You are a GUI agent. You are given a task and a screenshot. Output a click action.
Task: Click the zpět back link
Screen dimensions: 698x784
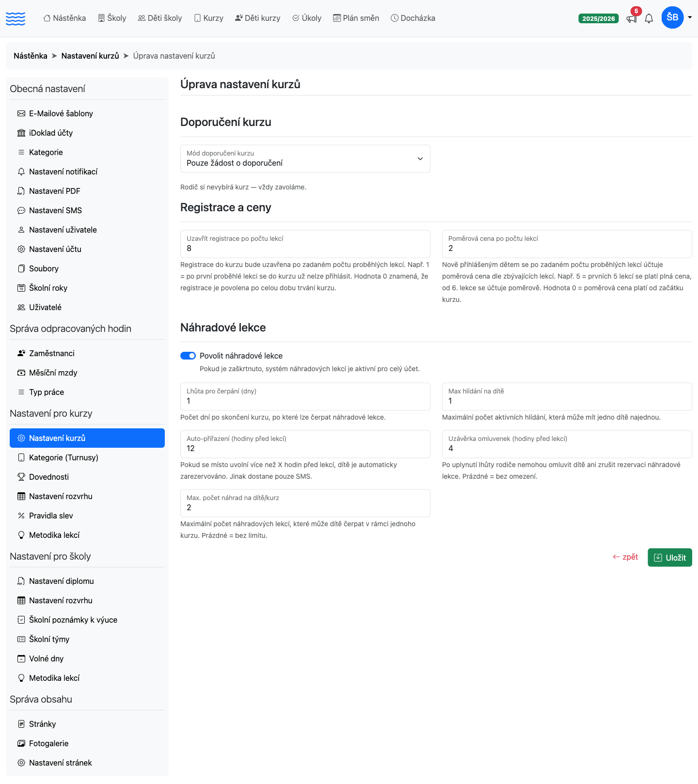pos(625,557)
